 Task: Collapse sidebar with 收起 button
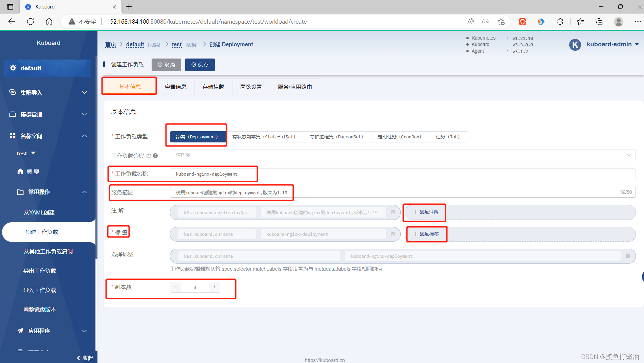point(85,358)
